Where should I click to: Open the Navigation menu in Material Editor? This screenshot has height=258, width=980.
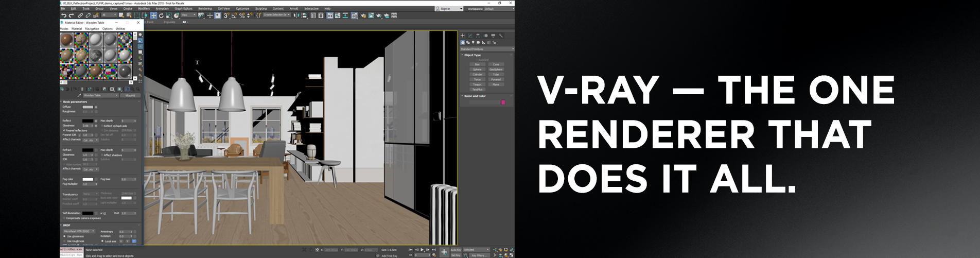coord(92,29)
